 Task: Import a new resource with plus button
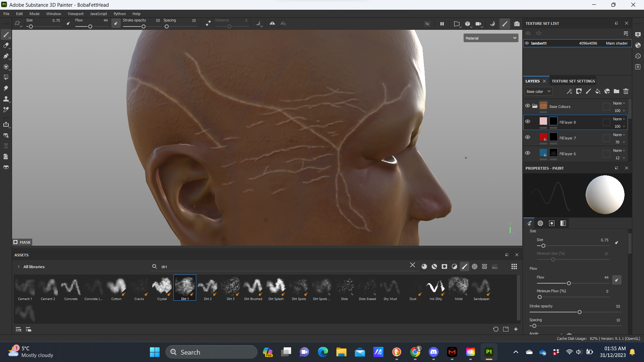(516, 329)
